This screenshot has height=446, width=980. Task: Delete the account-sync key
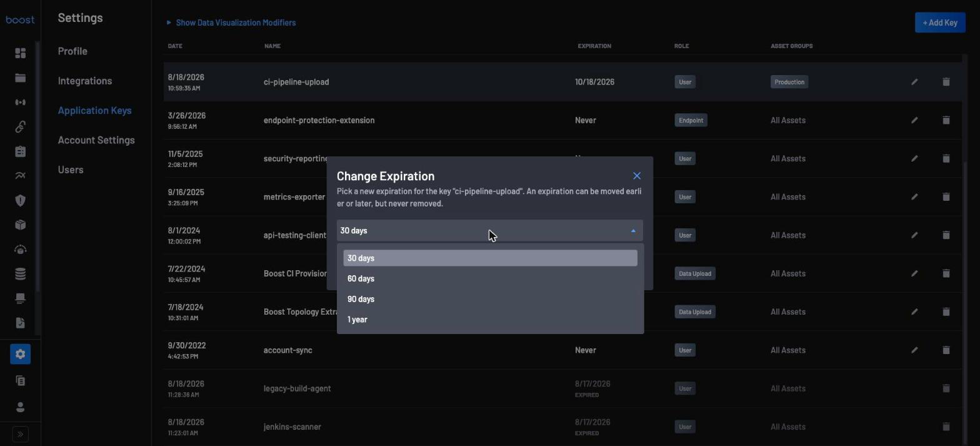click(x=946, y=350)
